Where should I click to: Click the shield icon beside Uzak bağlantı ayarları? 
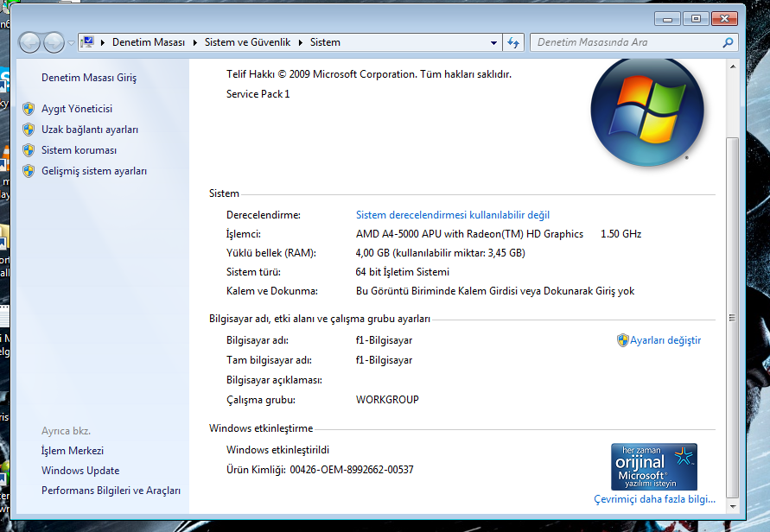coord(29,130)
